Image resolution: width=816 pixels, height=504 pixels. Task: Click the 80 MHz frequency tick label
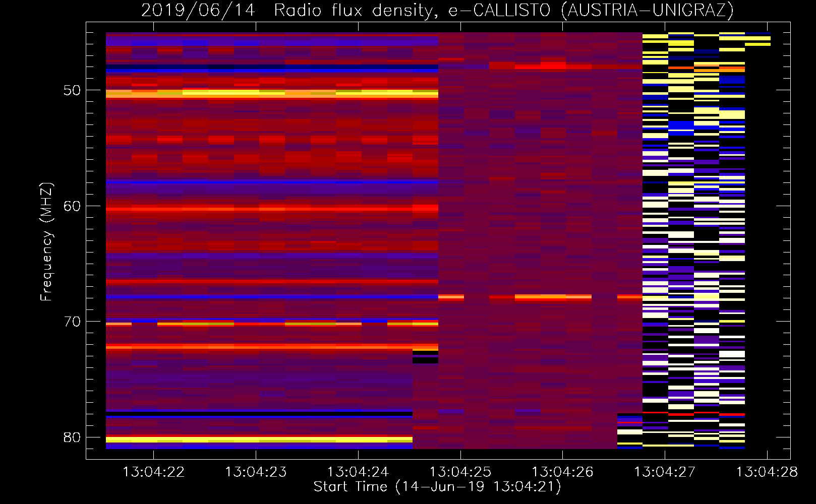pos(72,437)
